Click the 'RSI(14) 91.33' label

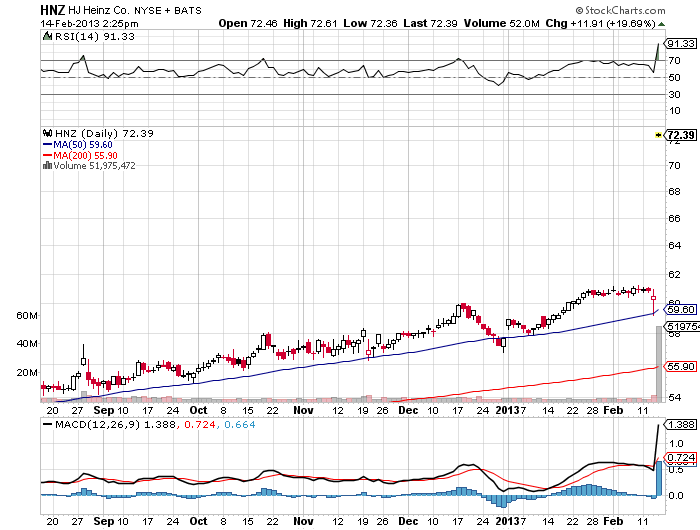click(95, 36)
